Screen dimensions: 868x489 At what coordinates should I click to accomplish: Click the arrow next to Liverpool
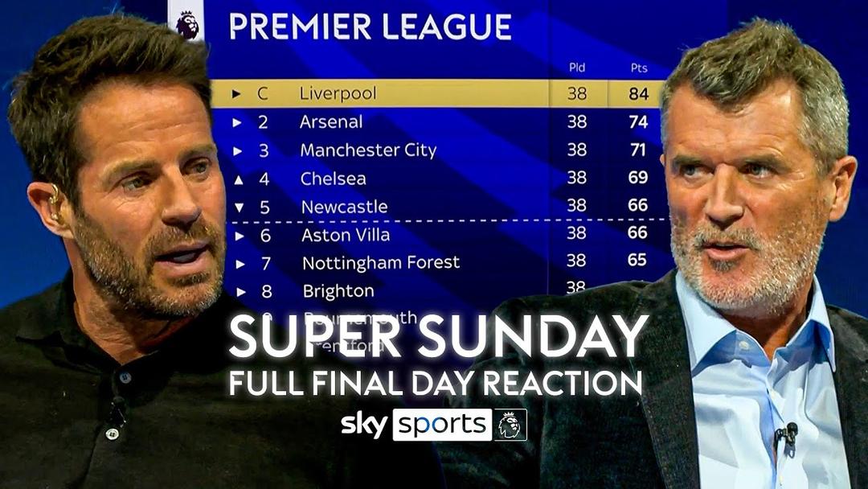point(236,94)
